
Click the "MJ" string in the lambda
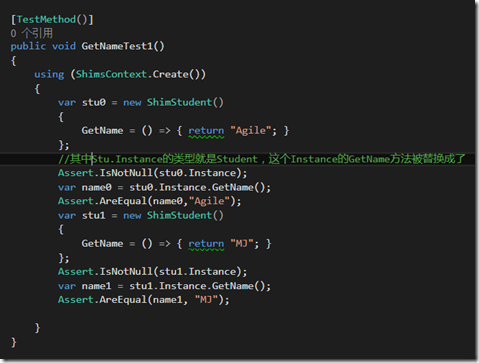coord(242,243)
